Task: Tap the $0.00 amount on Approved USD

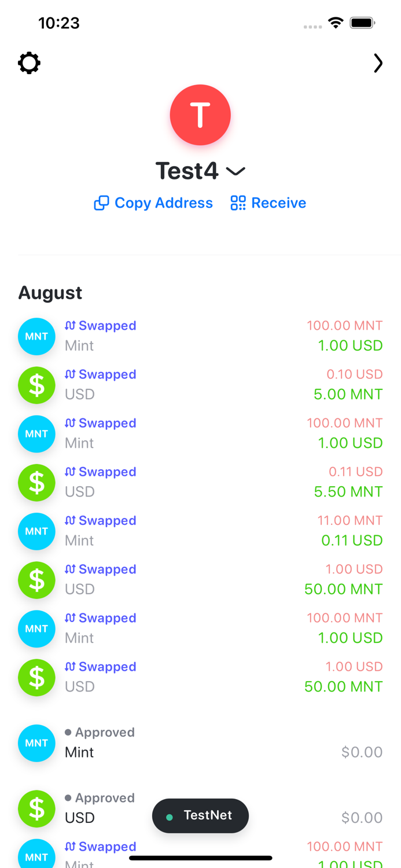Action: pos(362,818)
